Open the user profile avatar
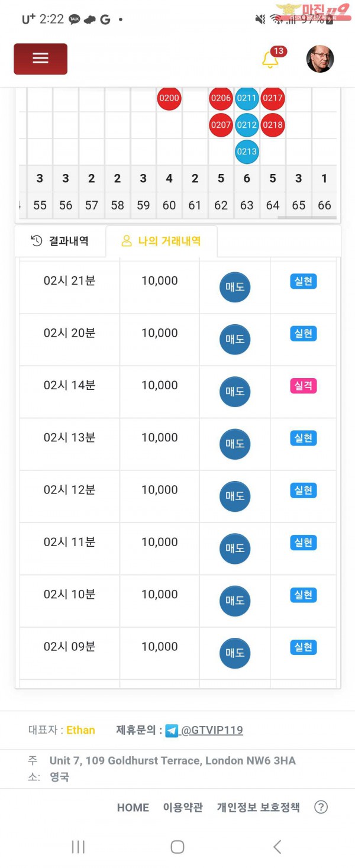This screenshot has width=355, height=868. 320,59
